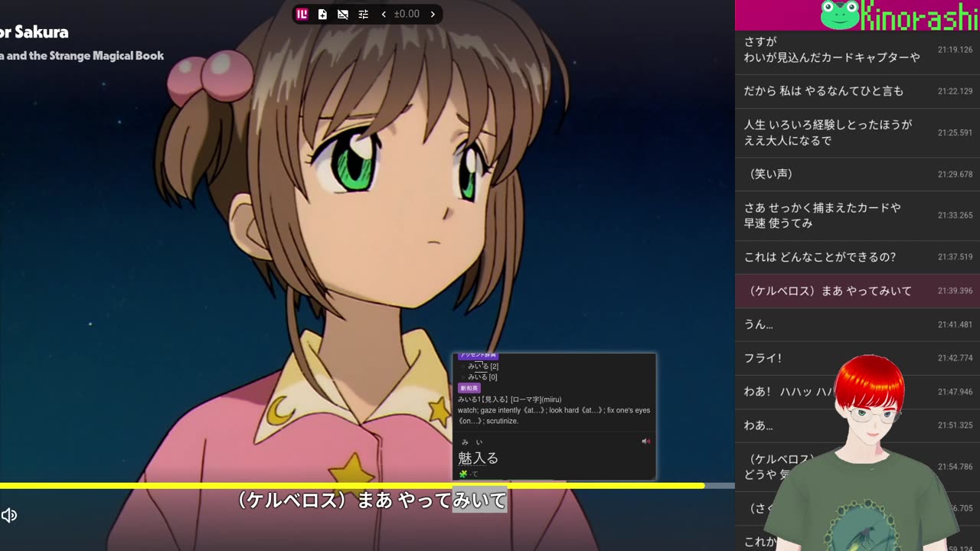980x551 pixels.
Task: Jump to subtitle line 人生 いろいろ経験しとったほうが
Action: click(857, 132)
